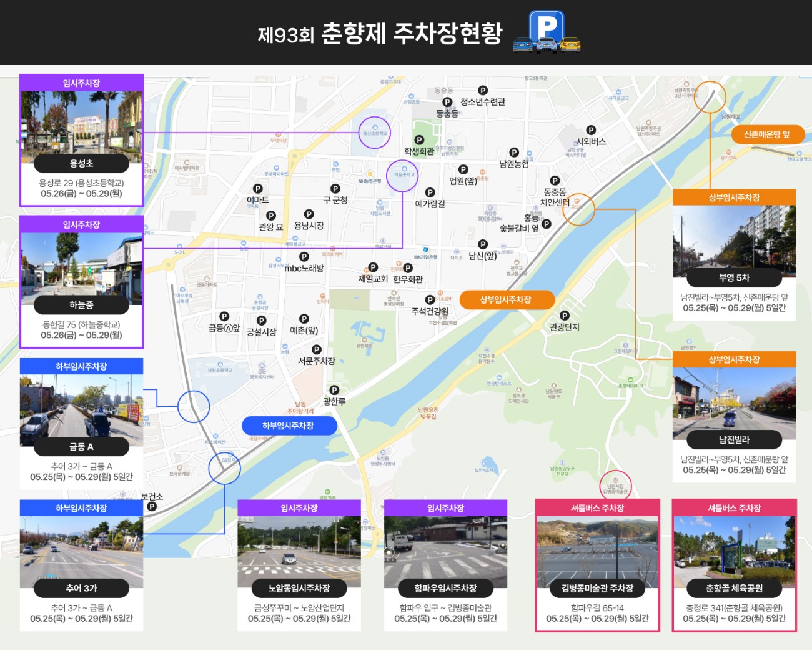
Task: Open the 부영 5차 apartment photo
Action: point(735,242)
